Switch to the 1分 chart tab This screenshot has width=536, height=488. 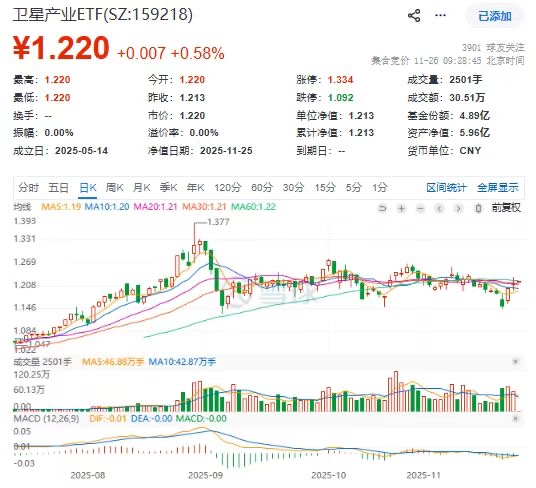pos(380,188)
